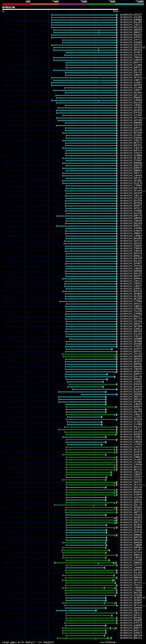The width and height of the screenshot is (146, 644).
Task: Open hit UniRef100_Q6R4S8
Action: coord(131,30)
